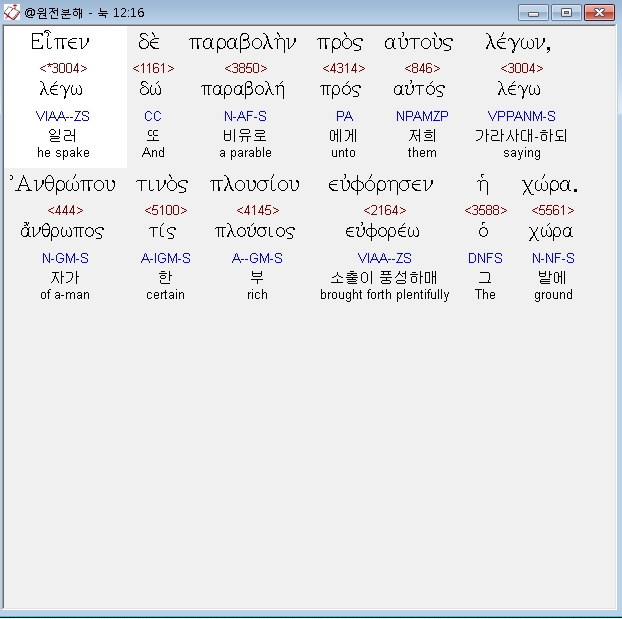Click Strong's number <444>
The image size is (622, 619).
click(x=65, y=210)
